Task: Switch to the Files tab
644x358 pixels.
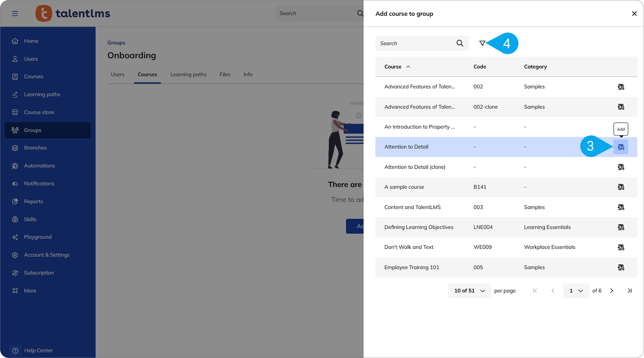Action: tap(225, 75)
